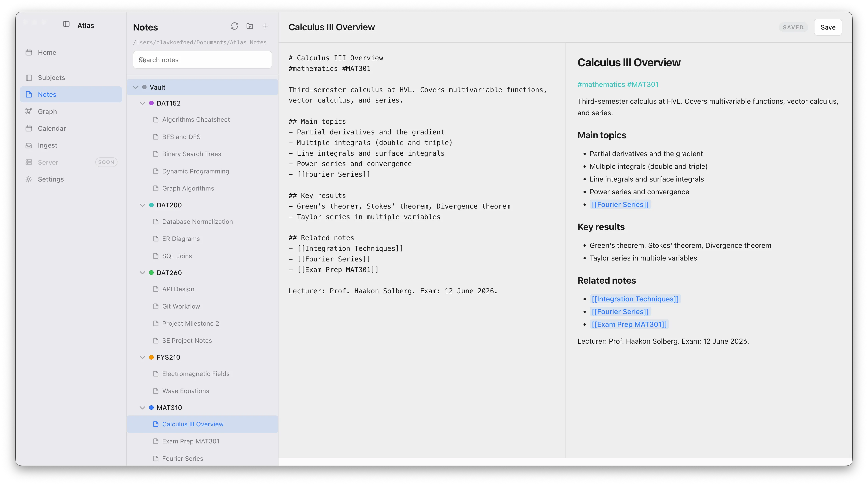Open the Home page from sidebar
The width and height of the screenshot is (868, 485).
click(71, 52)
